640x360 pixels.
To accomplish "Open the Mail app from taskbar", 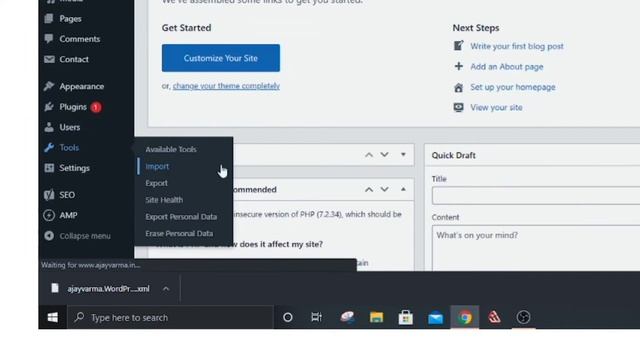I will [436, 318].
